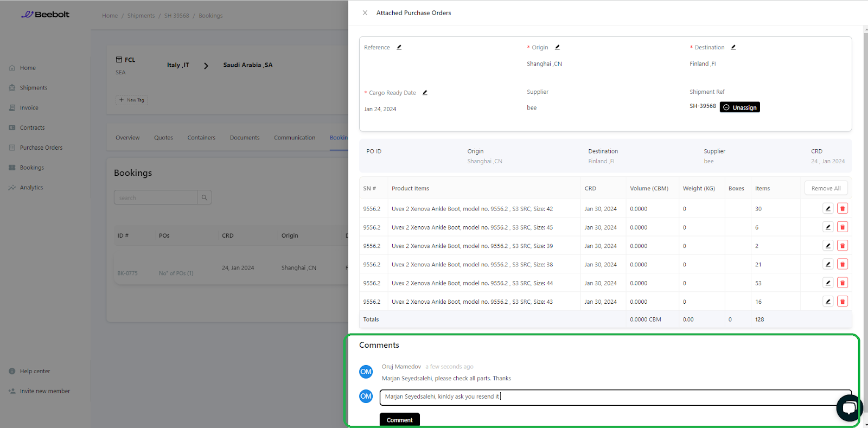The image size is (868, 428).
Task: Edit the Reference field pencil icon
Action: click(399, 47)
